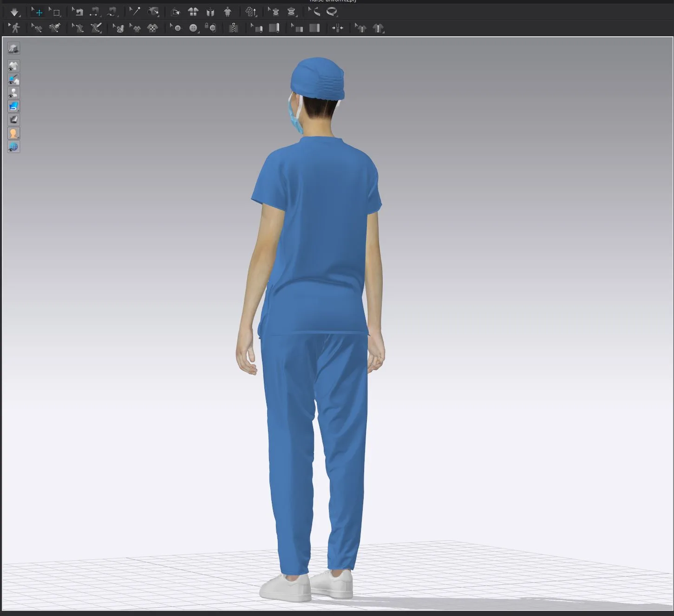The image size is (674, 616).
Task: Switch to the Rectangle selection tool
Action: [56, 12]
